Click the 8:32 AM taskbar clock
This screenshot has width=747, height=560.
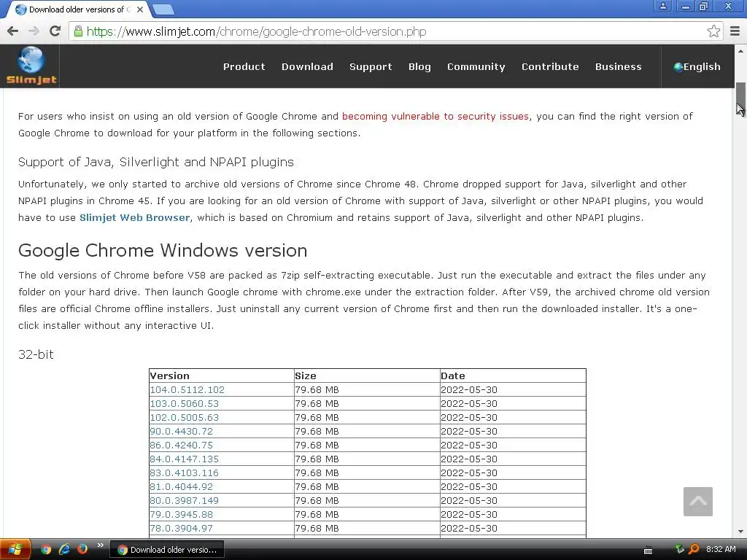point(721,549)
